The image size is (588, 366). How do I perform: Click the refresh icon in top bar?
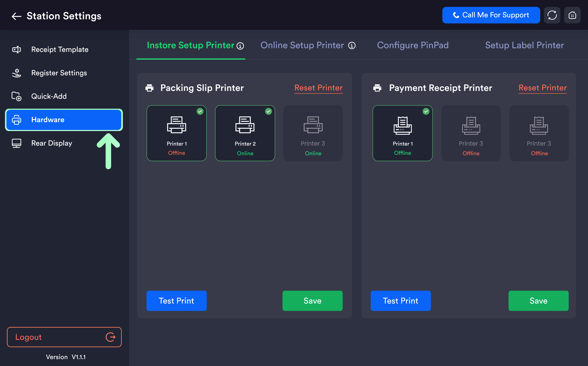(x=552, y=15)
